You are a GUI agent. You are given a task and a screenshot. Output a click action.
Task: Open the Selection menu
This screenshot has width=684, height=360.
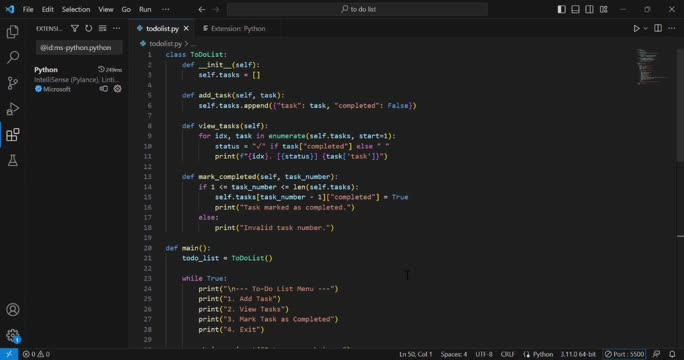(x=76, y=9)
